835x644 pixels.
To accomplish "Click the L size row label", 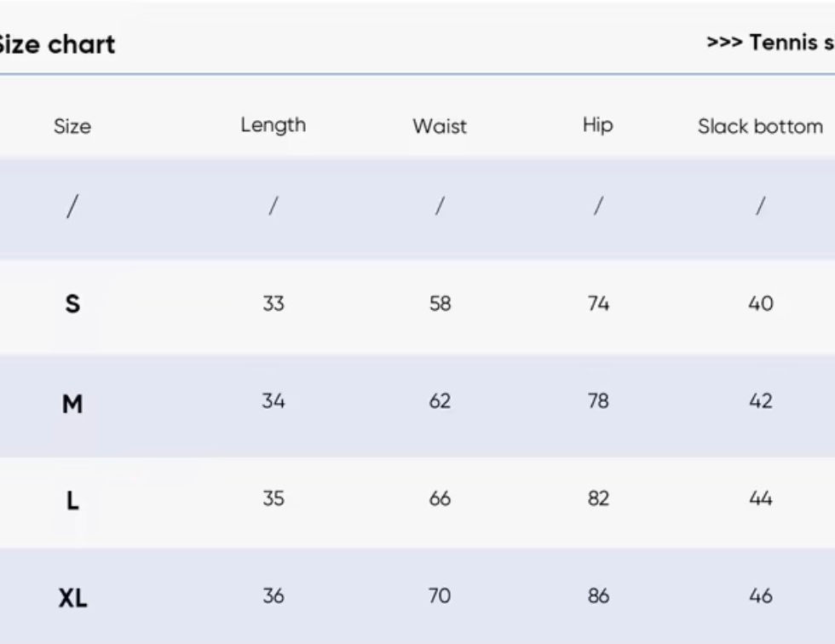I will (x=72, y=500).
